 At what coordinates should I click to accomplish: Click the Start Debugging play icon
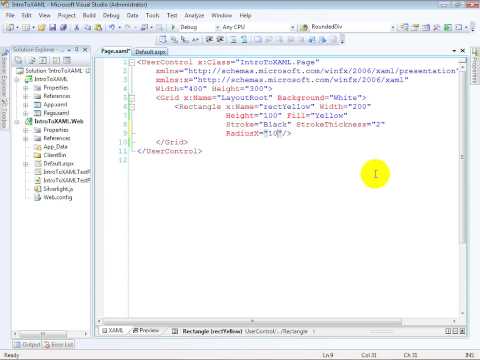[173, 27]
